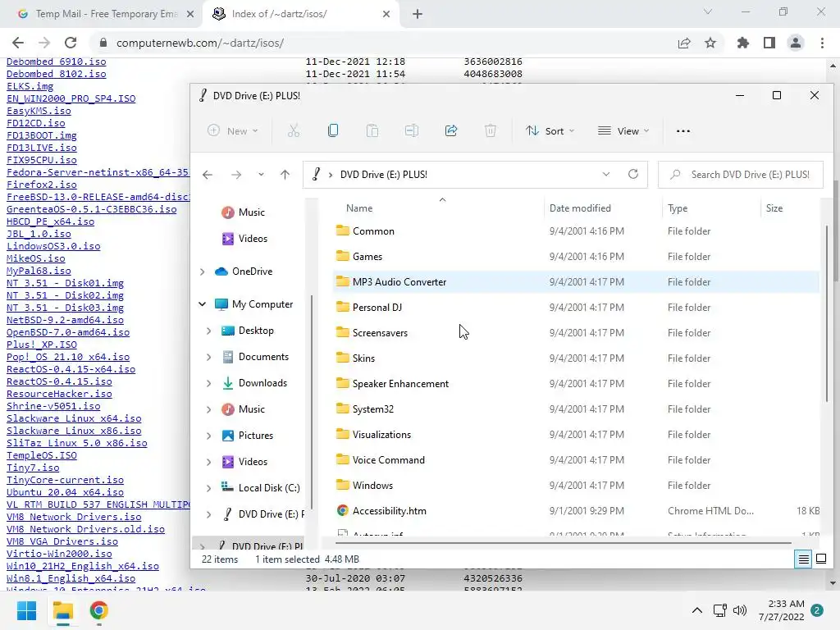This screenshot has height=630, width=840.
Task: Click in Search DVD Drive (E:) PLUS! field
Action: click(741, 175)
